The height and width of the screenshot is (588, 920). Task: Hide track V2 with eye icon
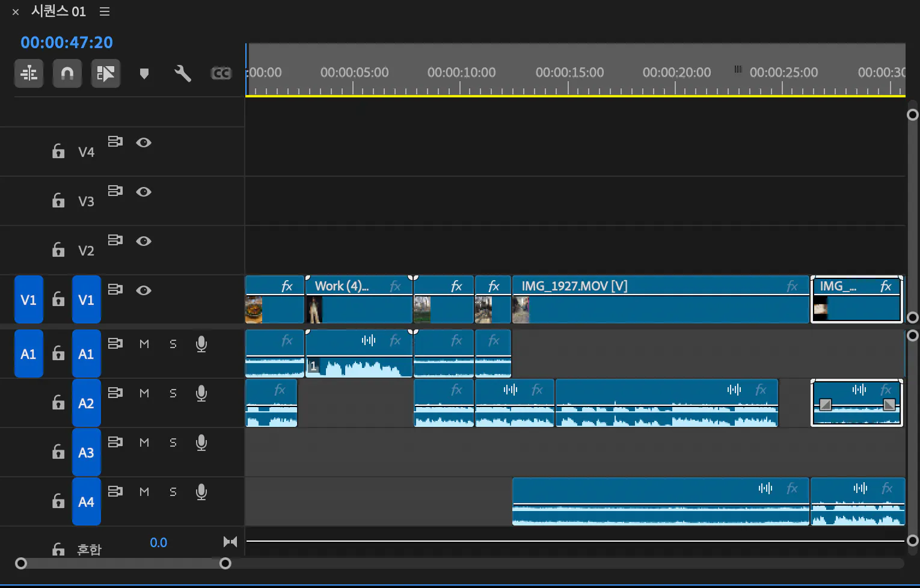point(143,241)
